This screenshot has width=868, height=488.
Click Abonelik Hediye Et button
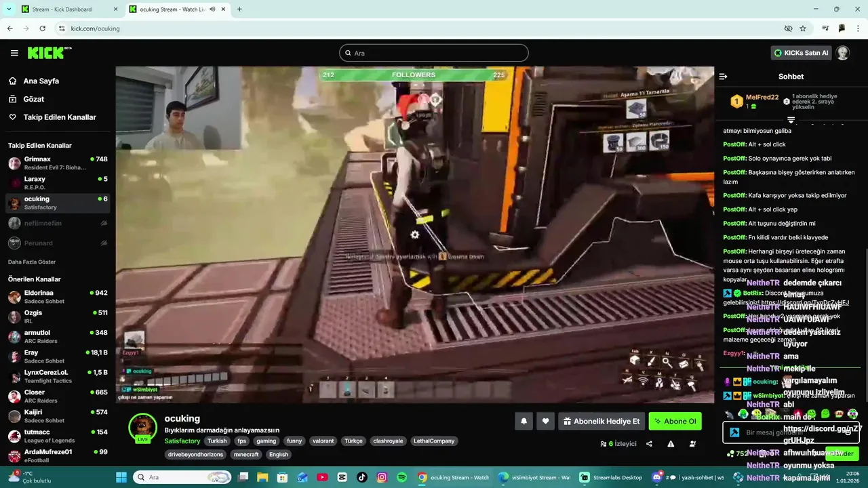coord(601,422)
